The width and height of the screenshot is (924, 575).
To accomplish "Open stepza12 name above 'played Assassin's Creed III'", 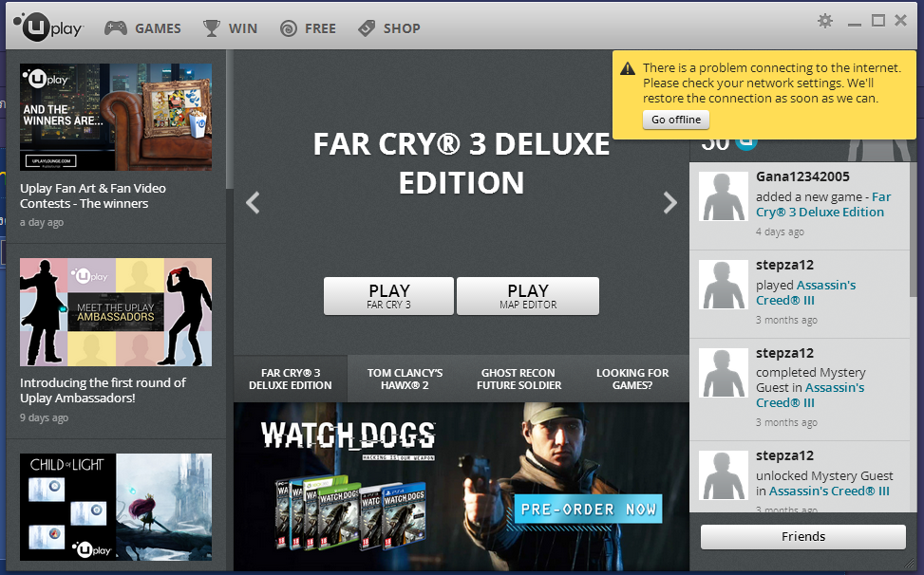I will pos(785,265).
